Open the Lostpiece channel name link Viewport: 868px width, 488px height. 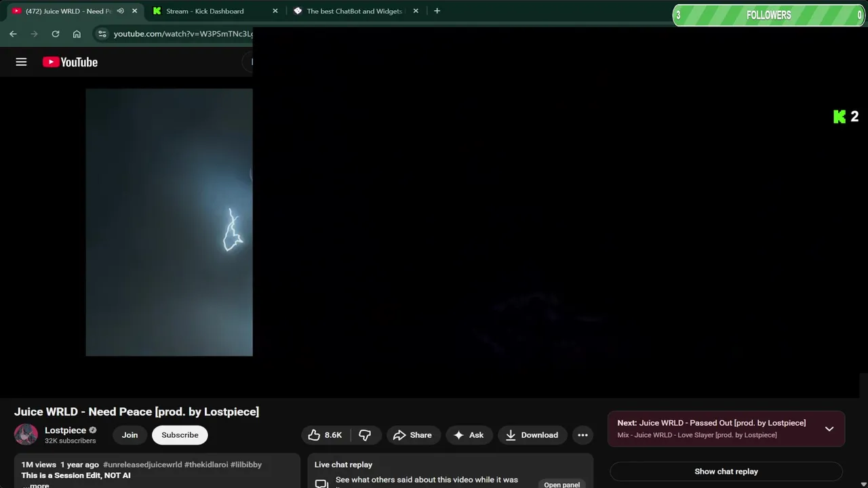65,430
